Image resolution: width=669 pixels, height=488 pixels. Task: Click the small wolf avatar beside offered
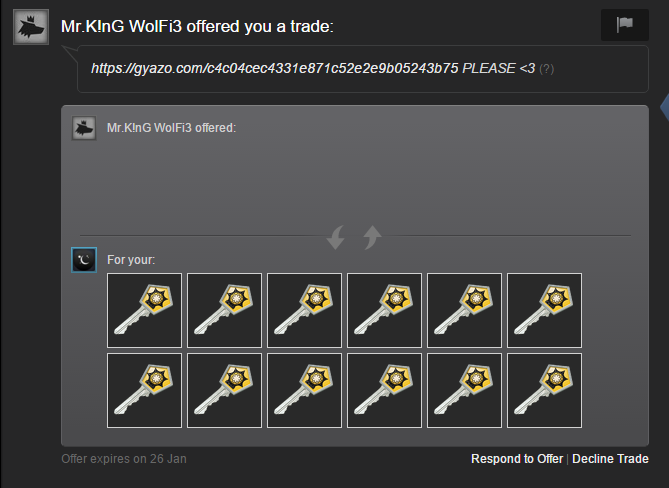click(84, 128)
